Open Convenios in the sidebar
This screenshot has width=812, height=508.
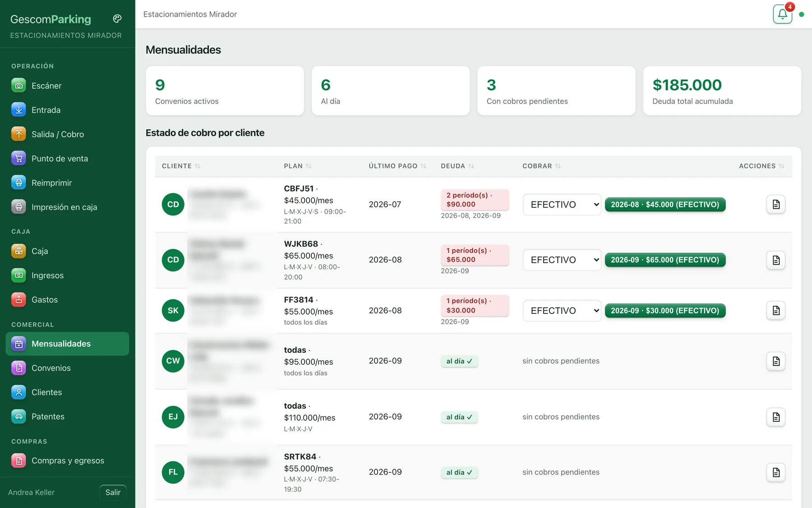67,368
